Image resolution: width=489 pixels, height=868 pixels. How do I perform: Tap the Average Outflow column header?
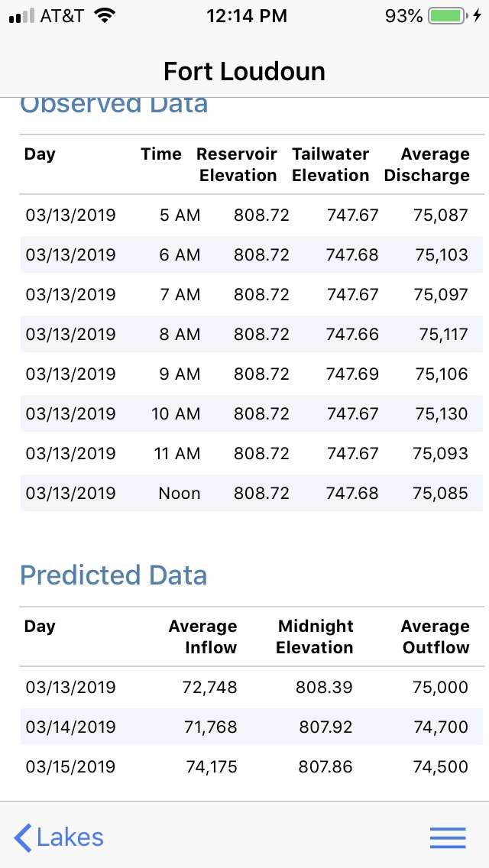[435, 636]
